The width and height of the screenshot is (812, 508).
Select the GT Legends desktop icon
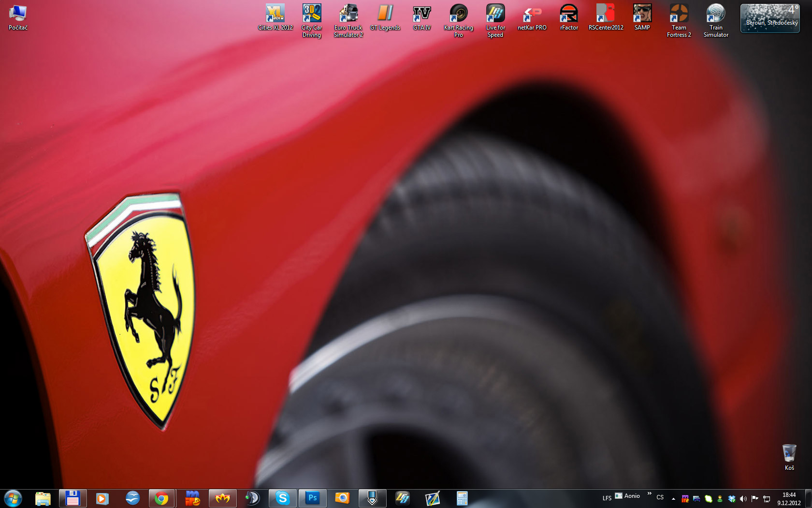click(385, 17)
